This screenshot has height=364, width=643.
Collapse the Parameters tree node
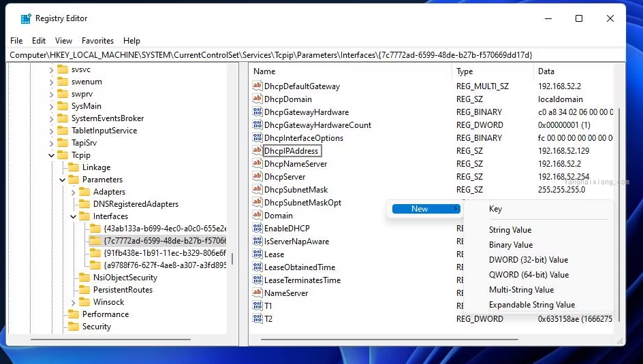[x=62, y=180]
